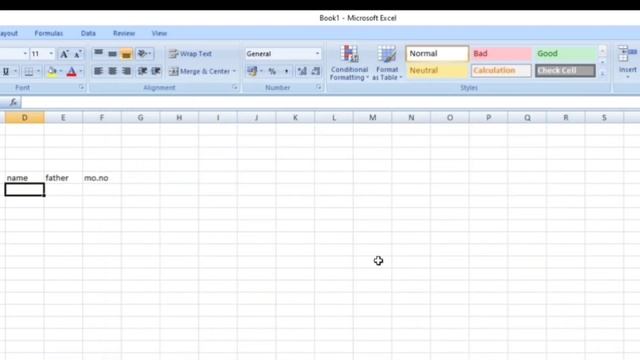Apply the Normal cell style
Viewport: 640px width, 360px height.
pos(437,53)
